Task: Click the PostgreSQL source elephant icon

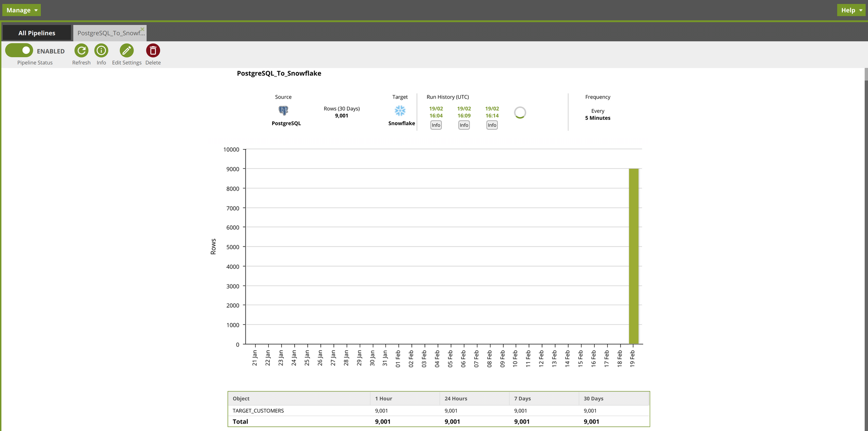Action: point(283,111)
